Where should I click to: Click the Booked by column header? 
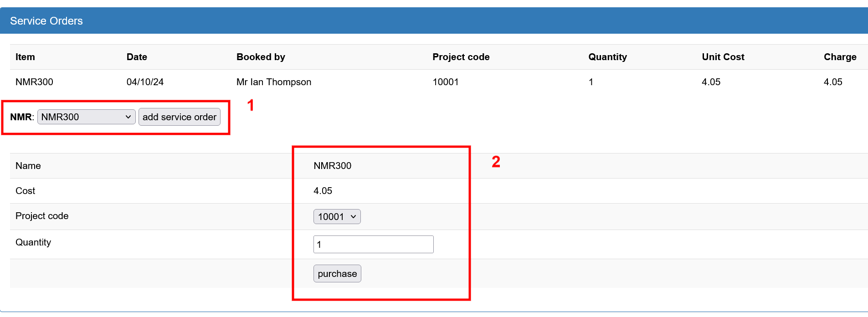[x=261, y=57]
